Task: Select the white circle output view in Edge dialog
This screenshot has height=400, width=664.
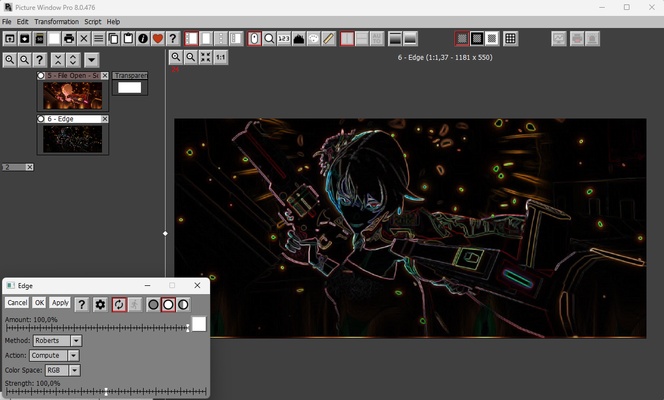Action: [x=168, y=304]
